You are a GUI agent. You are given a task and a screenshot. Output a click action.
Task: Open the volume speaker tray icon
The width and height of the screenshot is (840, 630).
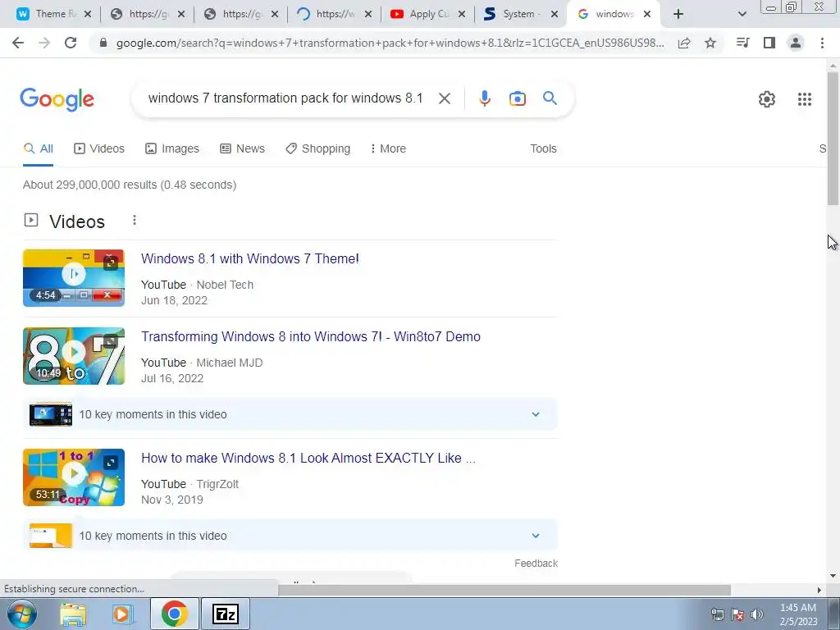pyautogui.click(x=757, y=614)
